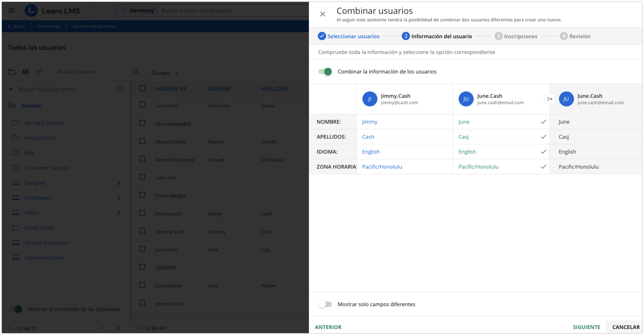Viewport: 644px width, 335px height.
Task: Click the user search magnifier icon
Action: click(136, 72)
